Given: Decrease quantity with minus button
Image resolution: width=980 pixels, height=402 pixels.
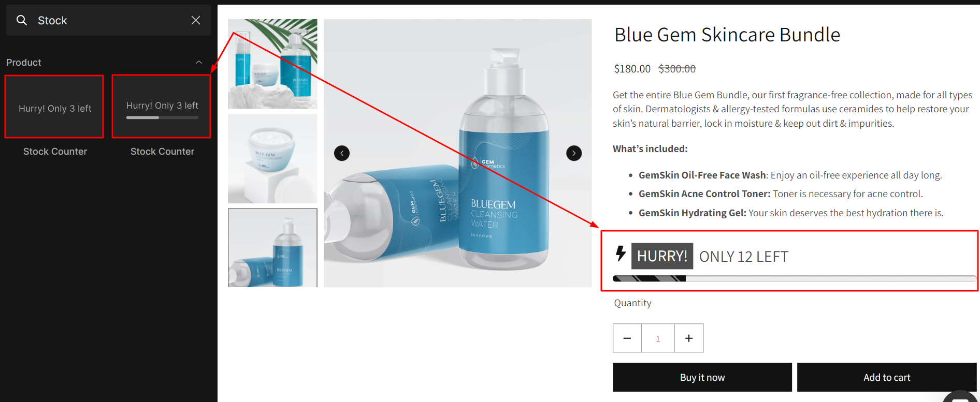Looking at the screenshot, I should (627, 338).
